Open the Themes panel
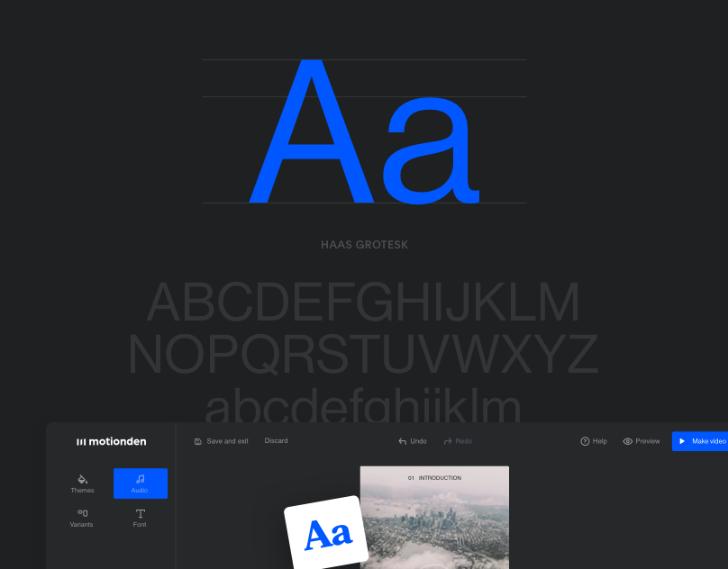Viewport: 728px width, 569px height. point(83,483)
